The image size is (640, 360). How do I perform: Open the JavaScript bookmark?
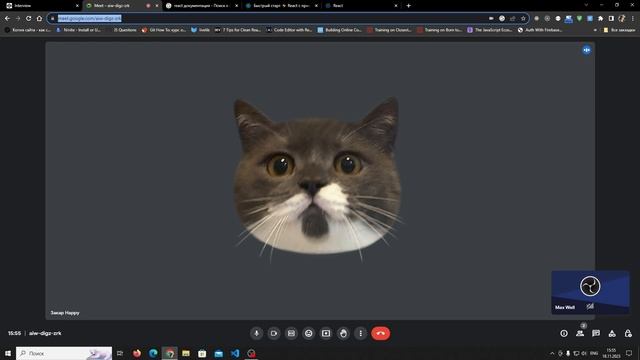(490, 30)
